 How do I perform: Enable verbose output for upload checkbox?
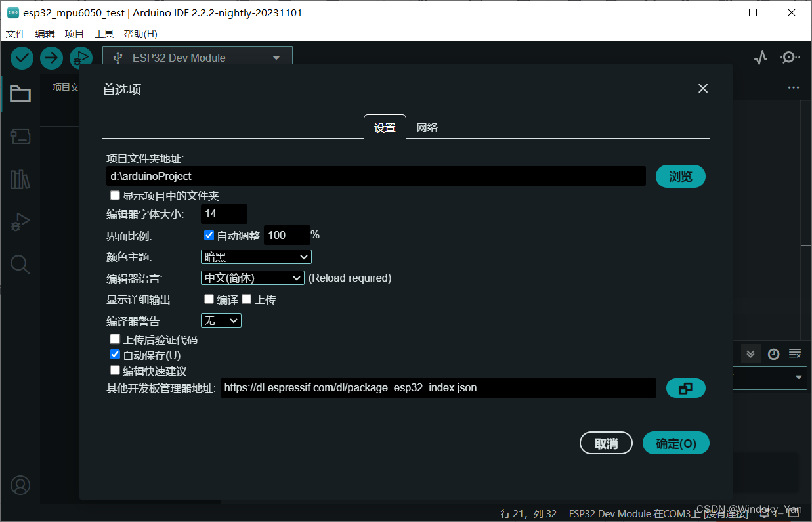[x=247, y=299]
